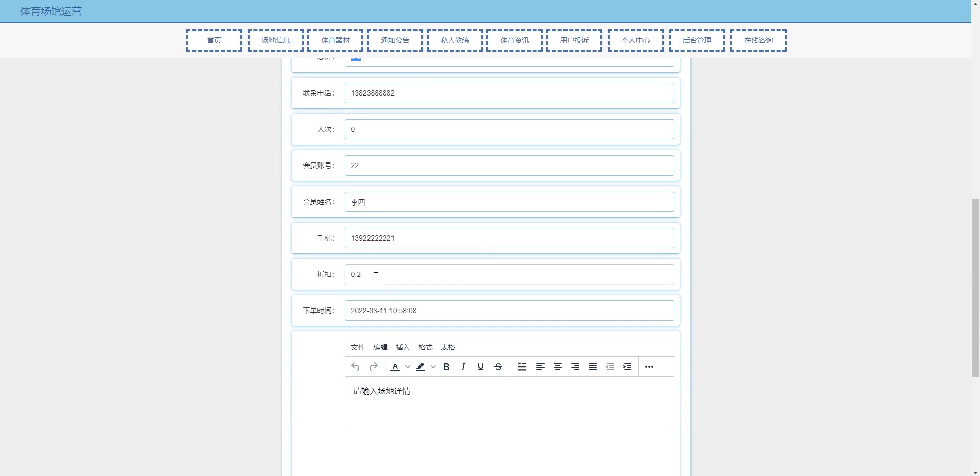Apply the highlight background color marker
The width and height of the screenshot is (980, 476).
coord(421,367)
